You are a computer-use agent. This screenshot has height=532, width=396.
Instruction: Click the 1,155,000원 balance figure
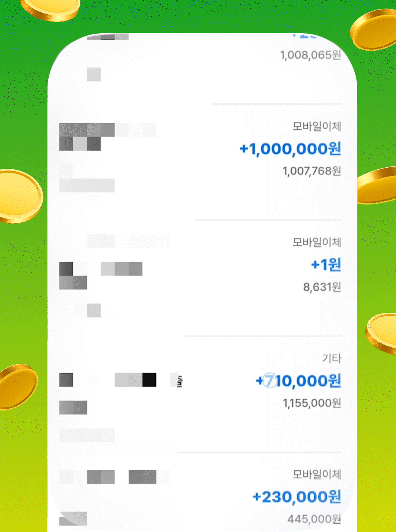click(x=312, y=403)
